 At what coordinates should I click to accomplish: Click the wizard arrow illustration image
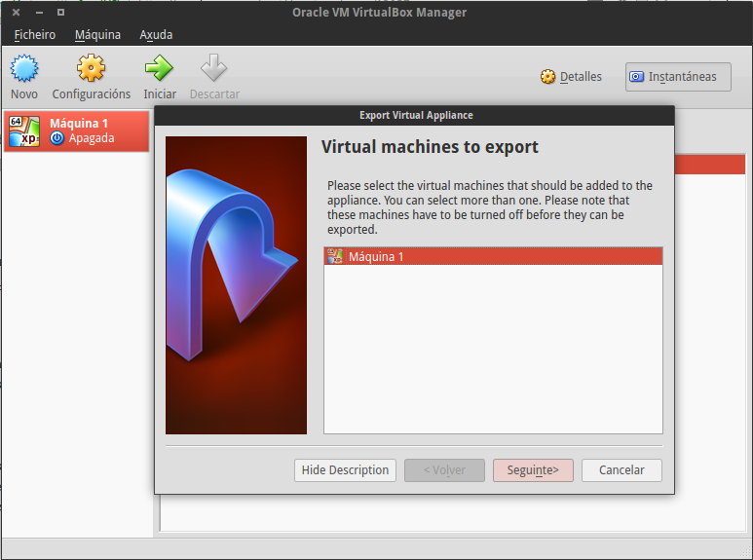[x=237, y=285]
